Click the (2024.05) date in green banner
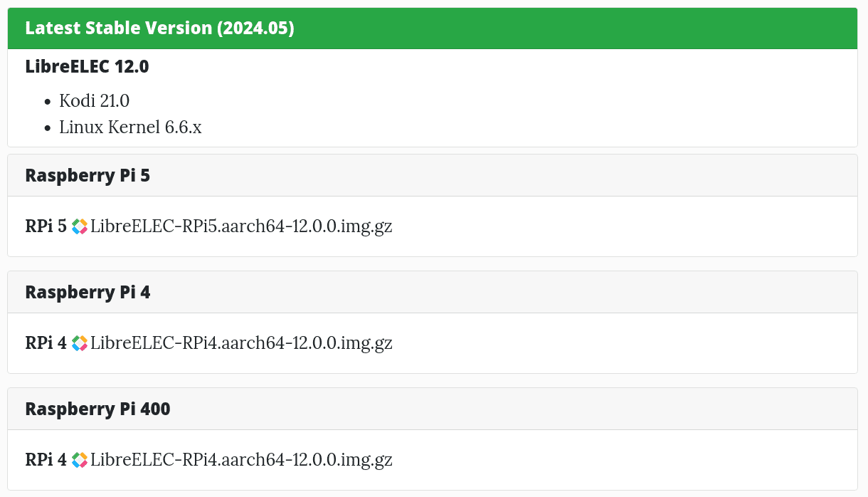This screenshot has height=497, width=868. tap(256, 28)
